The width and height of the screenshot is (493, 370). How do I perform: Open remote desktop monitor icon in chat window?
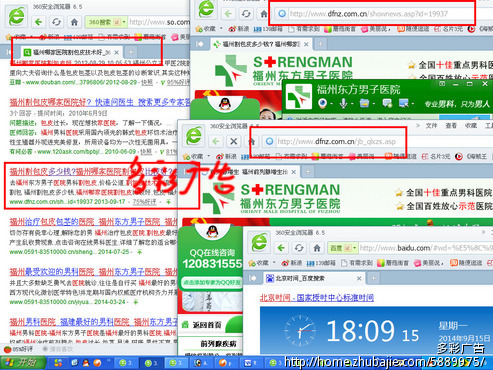(x=403, y=103)
